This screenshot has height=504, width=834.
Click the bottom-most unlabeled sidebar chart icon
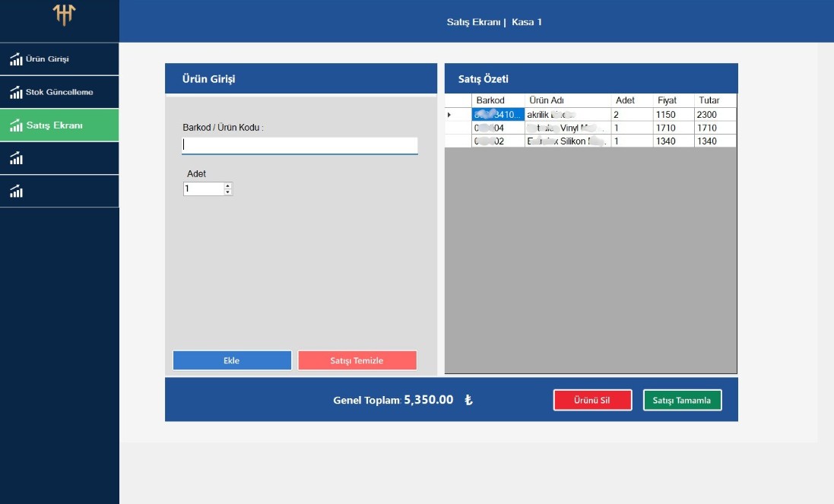[17, 192]
